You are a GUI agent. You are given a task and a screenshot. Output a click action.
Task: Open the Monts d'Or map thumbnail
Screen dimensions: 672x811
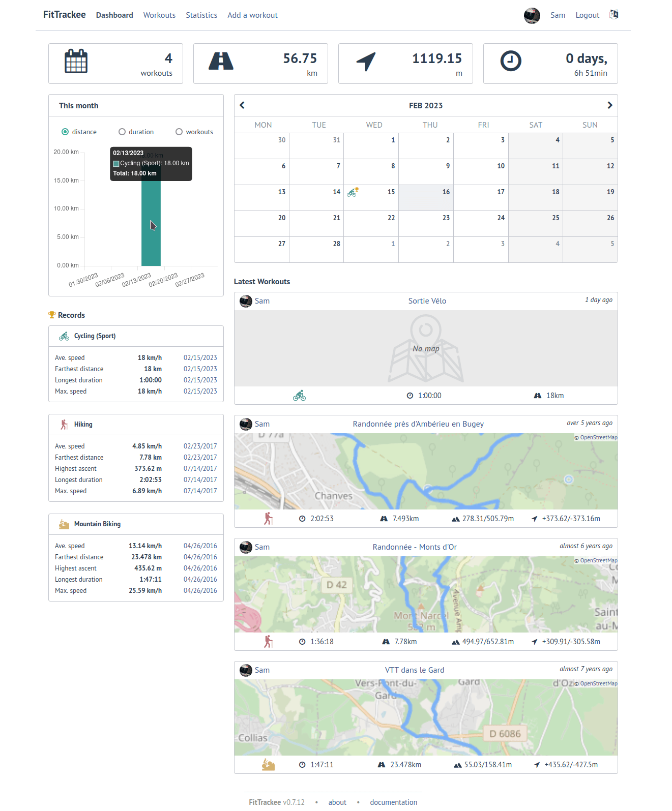(426, 594)
